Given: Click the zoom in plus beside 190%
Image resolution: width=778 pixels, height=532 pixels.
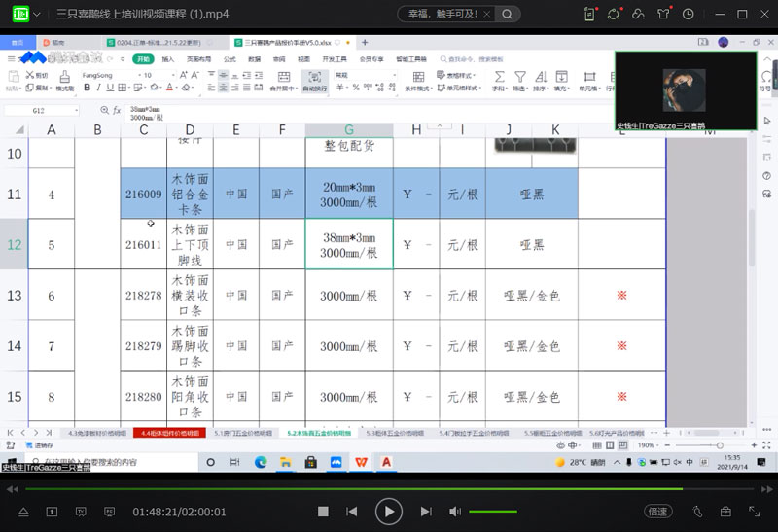Looking at the screenshot, I should pos(754,445).
